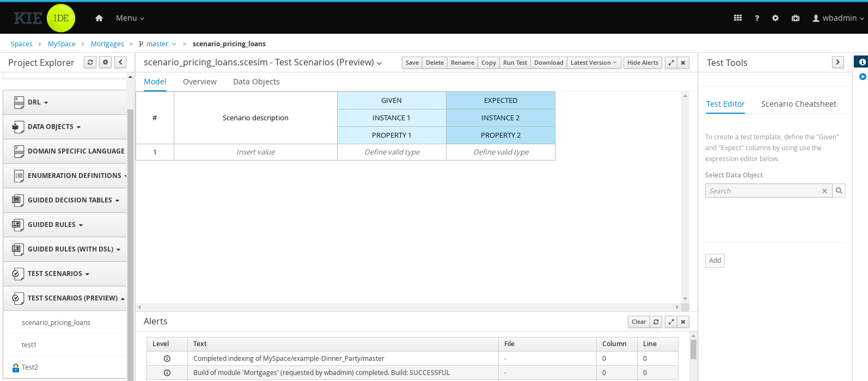Viewport: 868px width, 381px height.
Task: Go to Mortgages breadcrumb link
Action: [107, 44]
